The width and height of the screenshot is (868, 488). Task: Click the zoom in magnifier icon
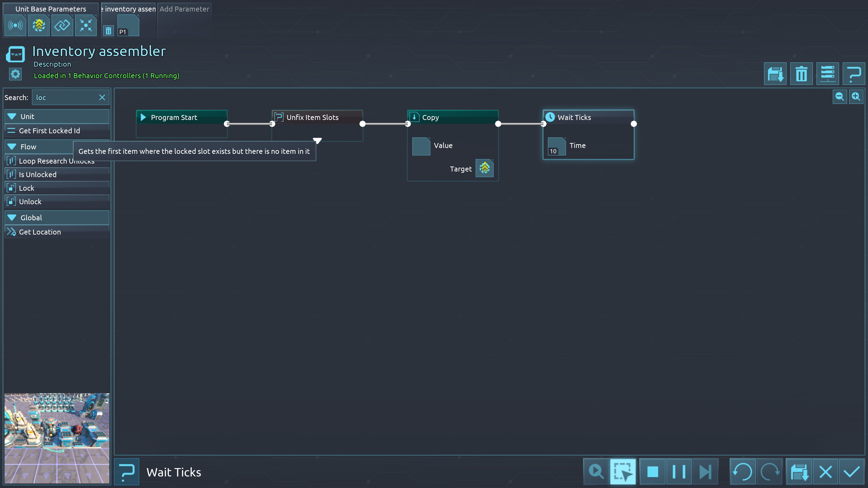pyautogui.click(x=856, y=97)
